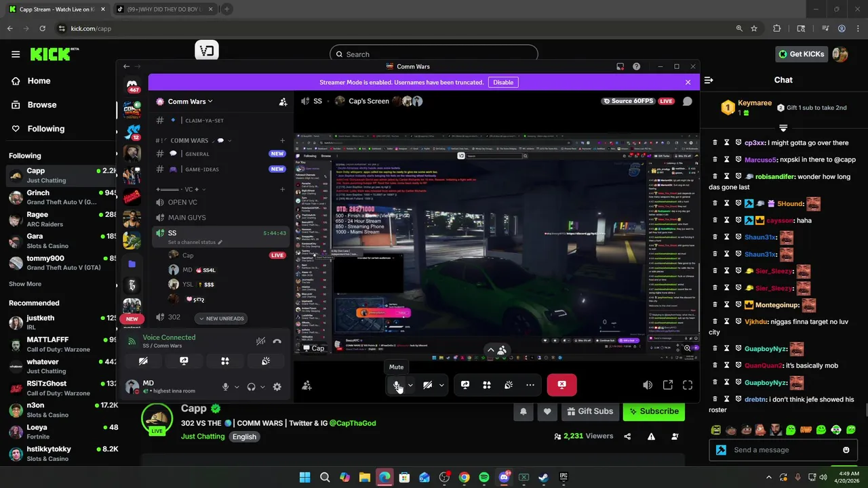Open Discord help question mark icon
This screenshot has height=488, width=868.
coord(636,66)
